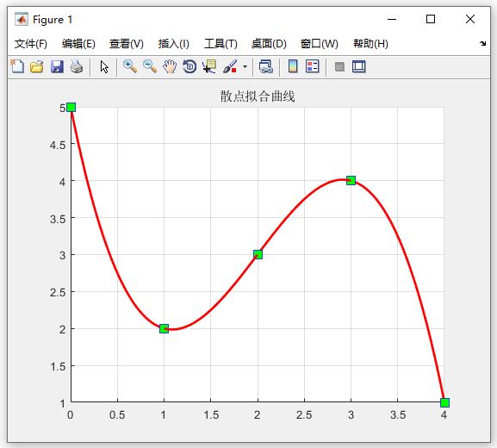Save the figure with the floppy icon
The image size is (497, 448).
tap(57, 66)
